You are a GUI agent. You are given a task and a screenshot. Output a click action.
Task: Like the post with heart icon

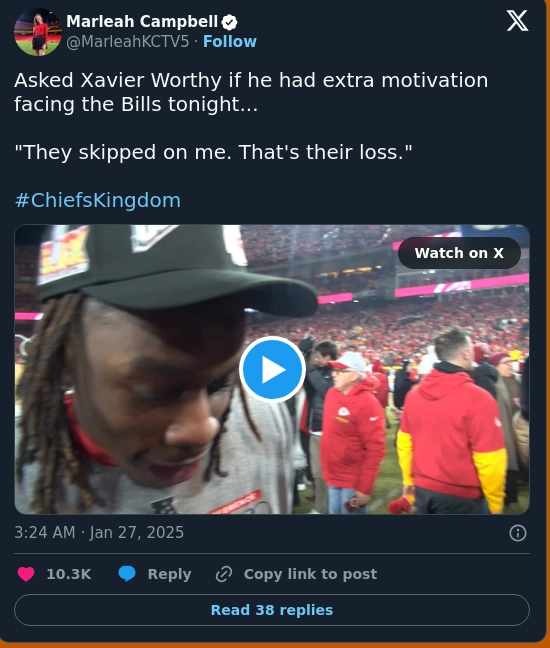point(26,574)
